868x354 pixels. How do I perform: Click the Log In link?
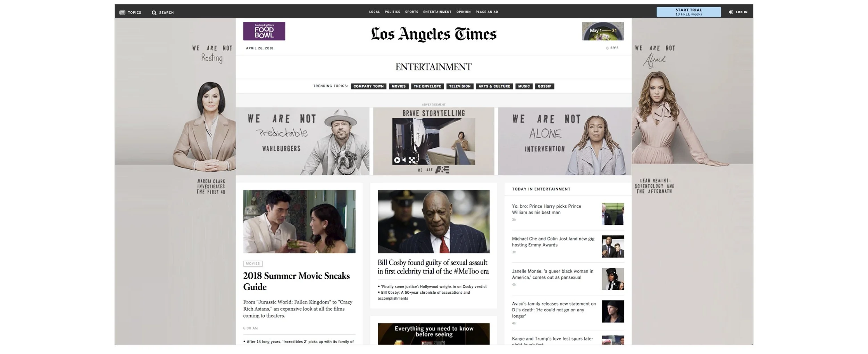click(742, 12)
